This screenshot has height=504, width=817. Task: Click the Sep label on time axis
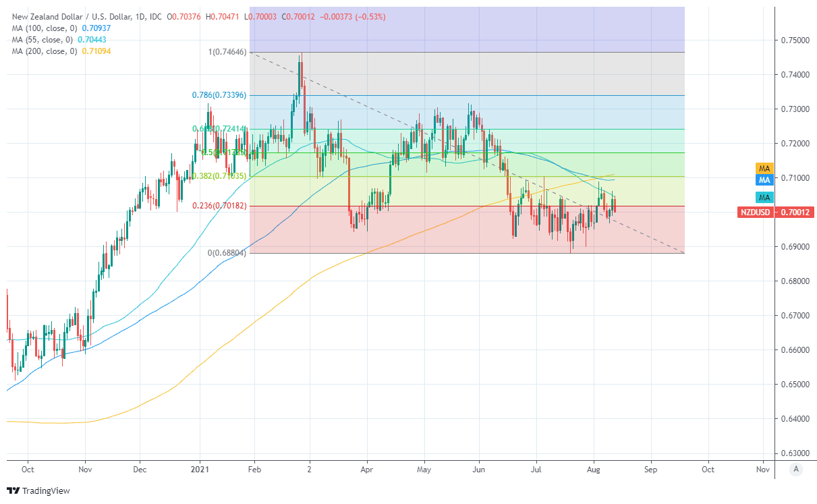[x=650, y=468]
